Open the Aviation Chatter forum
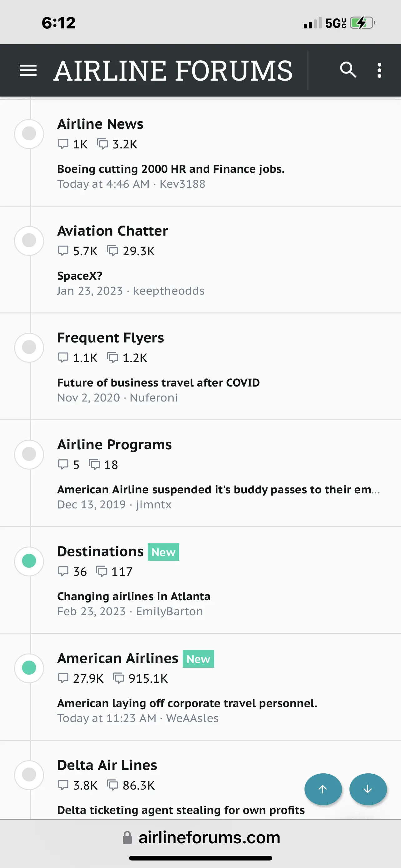The height and width of the screenshot is (868, 401). tap(112, 231)
